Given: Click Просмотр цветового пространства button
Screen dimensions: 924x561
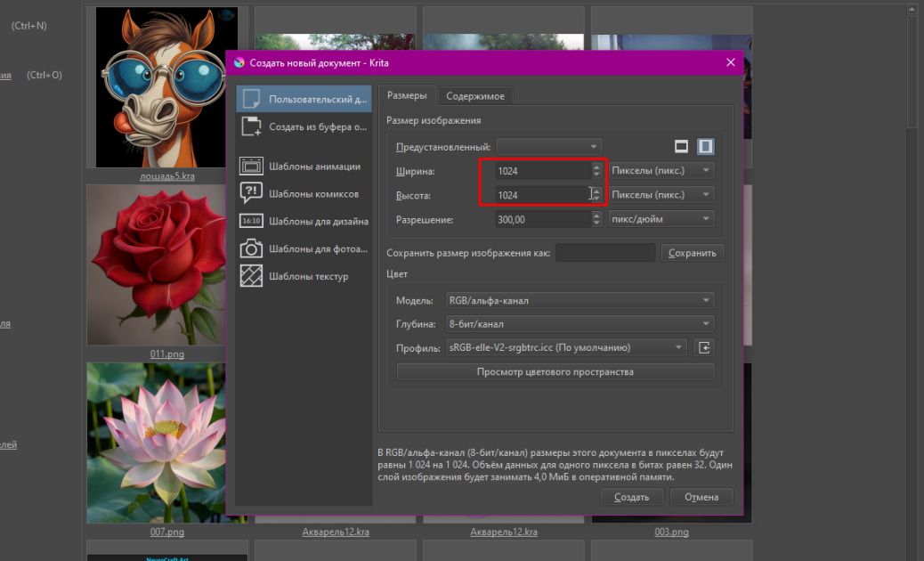Looking at the screenshot, I should tap(555, 372).
